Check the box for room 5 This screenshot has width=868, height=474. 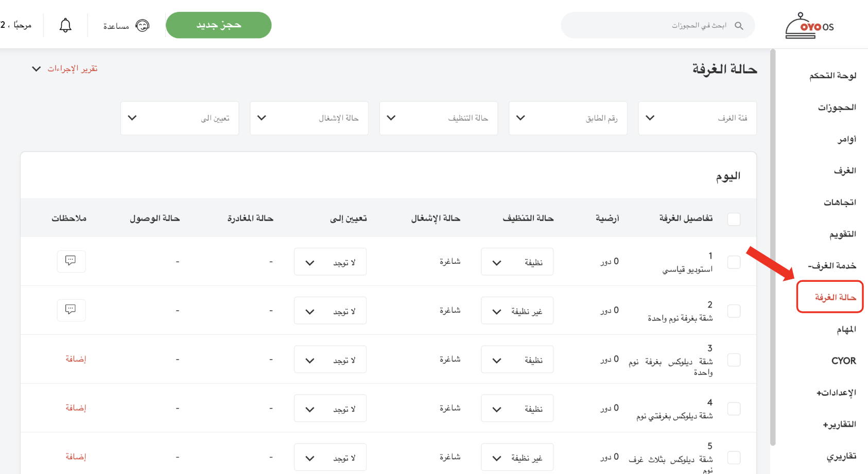(x=734, y=458)
